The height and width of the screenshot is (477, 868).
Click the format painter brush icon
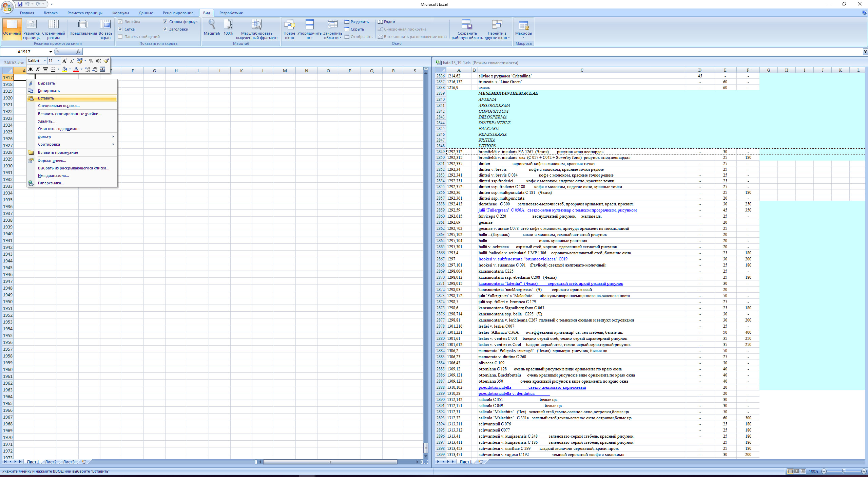coord(106,61)
